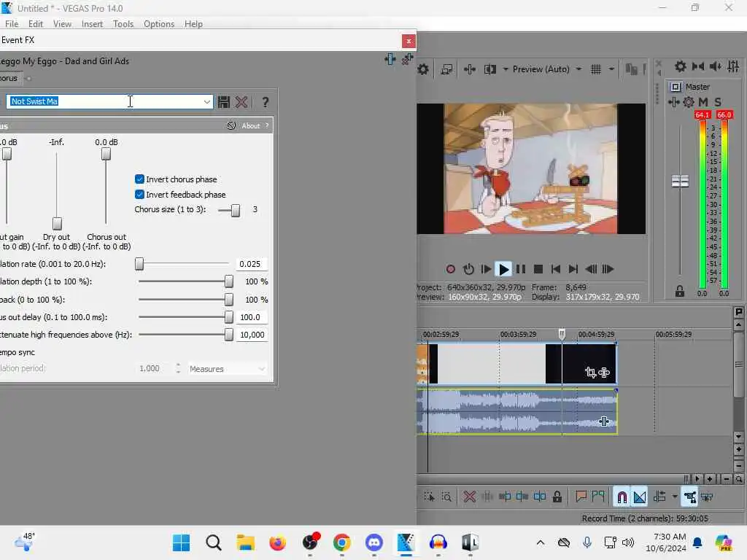The height and width of the screenshot is (560, 747).
Task: Open Master FX icon beside the automation gear
Action: pos(673,102)
